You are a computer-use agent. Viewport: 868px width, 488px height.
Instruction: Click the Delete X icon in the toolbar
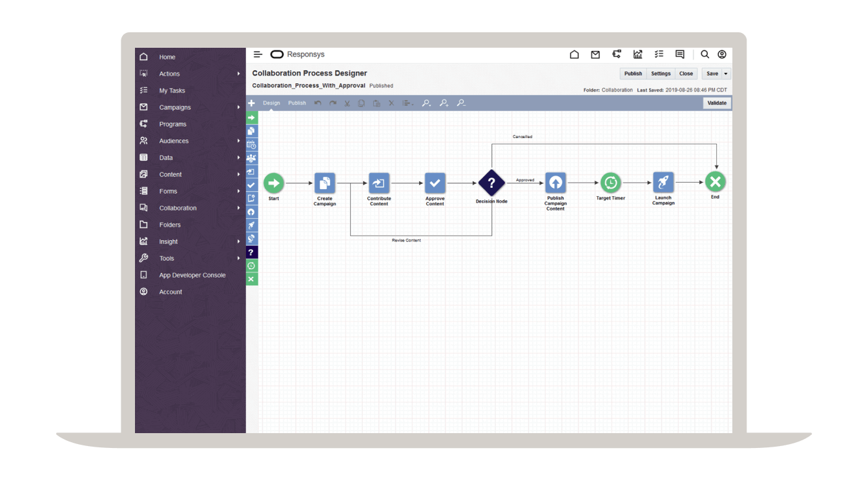pos(391,103)
